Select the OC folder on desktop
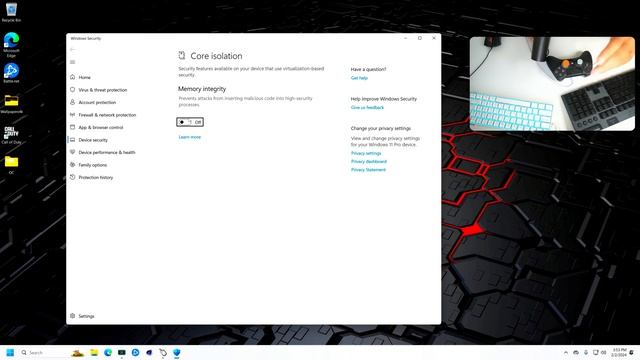 [x=11, y=164]
